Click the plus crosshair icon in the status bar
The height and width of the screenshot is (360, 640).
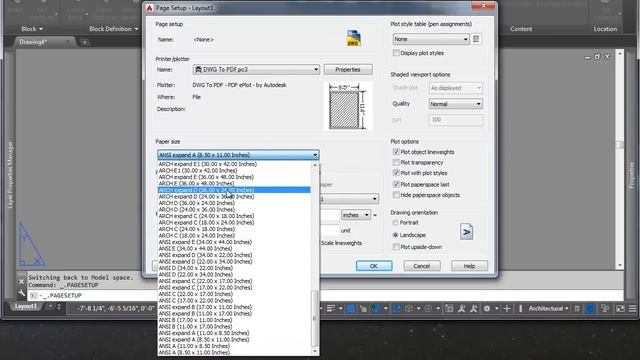[507, 309]
